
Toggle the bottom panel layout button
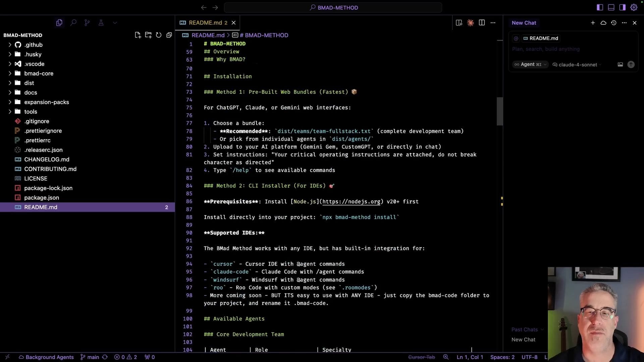click(x=611, y=7)
